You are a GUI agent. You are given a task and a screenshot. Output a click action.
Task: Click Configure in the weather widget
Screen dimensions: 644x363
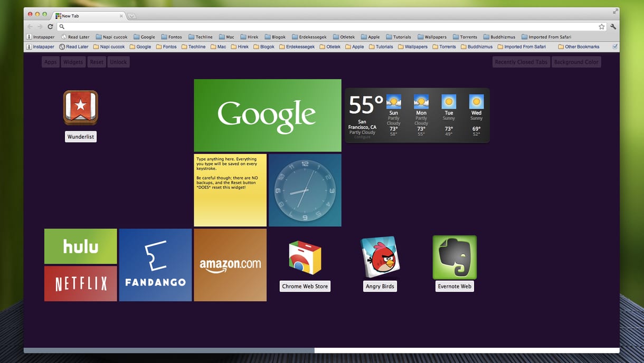(362, 137)
